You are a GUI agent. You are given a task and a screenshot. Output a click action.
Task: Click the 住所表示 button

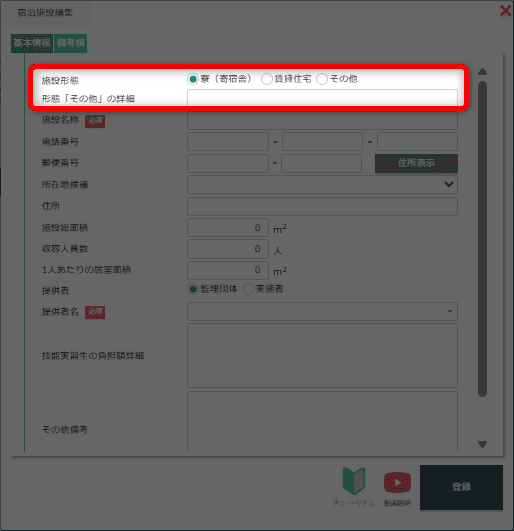point(416,163)
